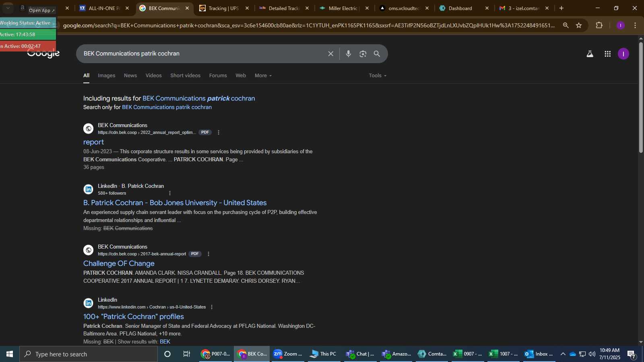Open the Challenge OF Change result

119,263
